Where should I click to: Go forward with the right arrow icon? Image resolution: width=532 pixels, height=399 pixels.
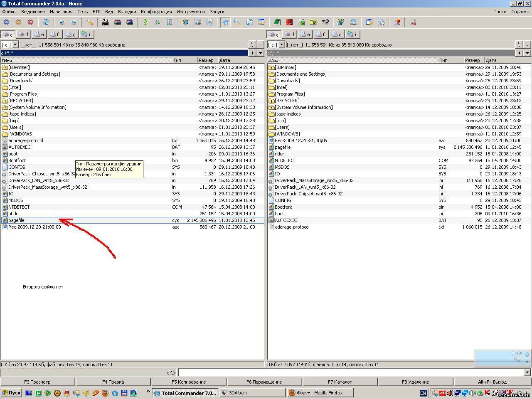click(x=74, y=22)
